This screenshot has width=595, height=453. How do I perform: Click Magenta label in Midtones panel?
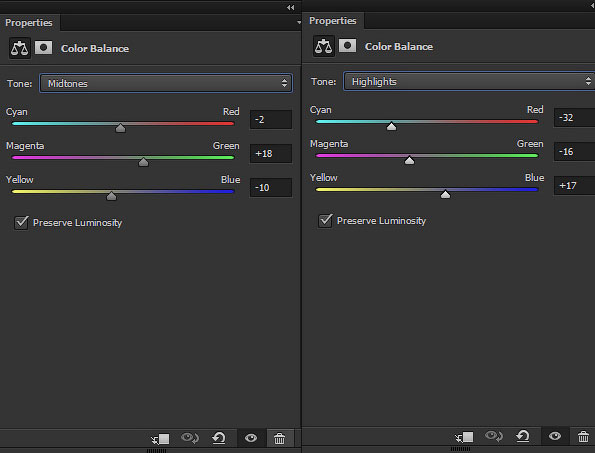tap(25, 146)
